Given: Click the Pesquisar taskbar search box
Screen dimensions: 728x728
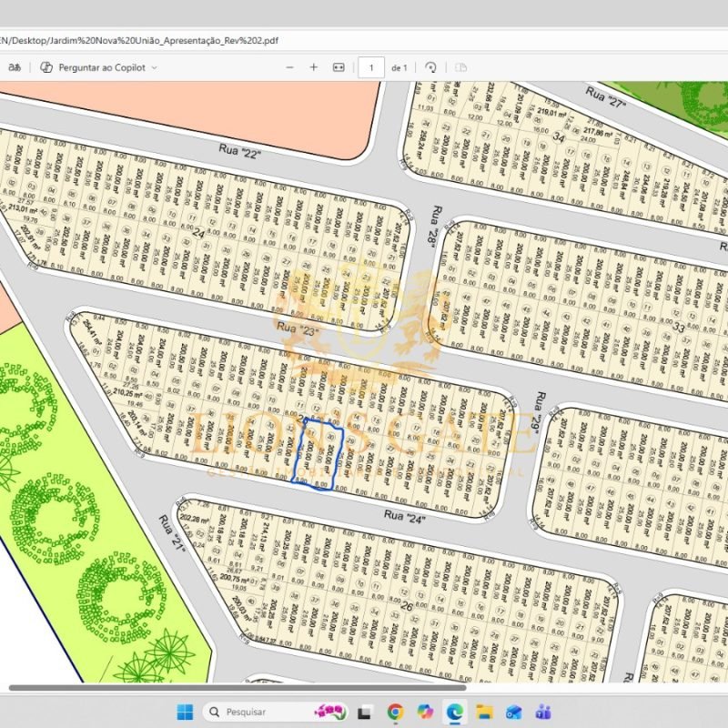Looking at the screenshot, I should pos(276,712).
